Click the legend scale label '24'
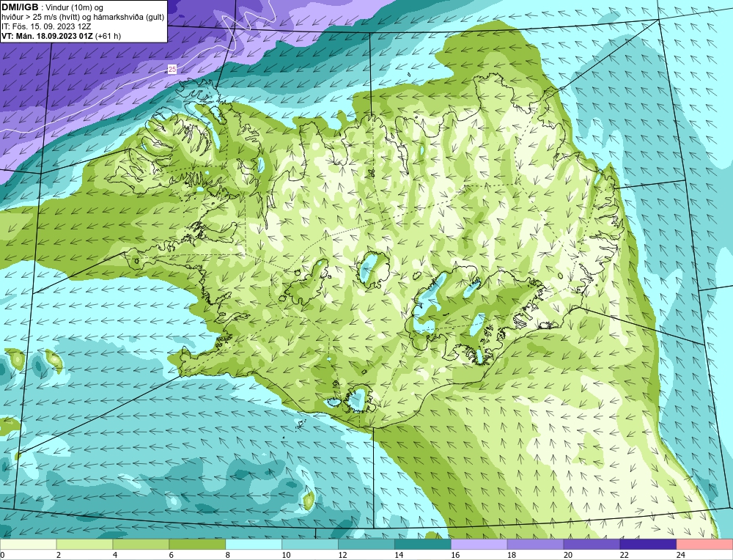This screenshot has width=733, height=560. pyautogui.click(x=681, y=555)
